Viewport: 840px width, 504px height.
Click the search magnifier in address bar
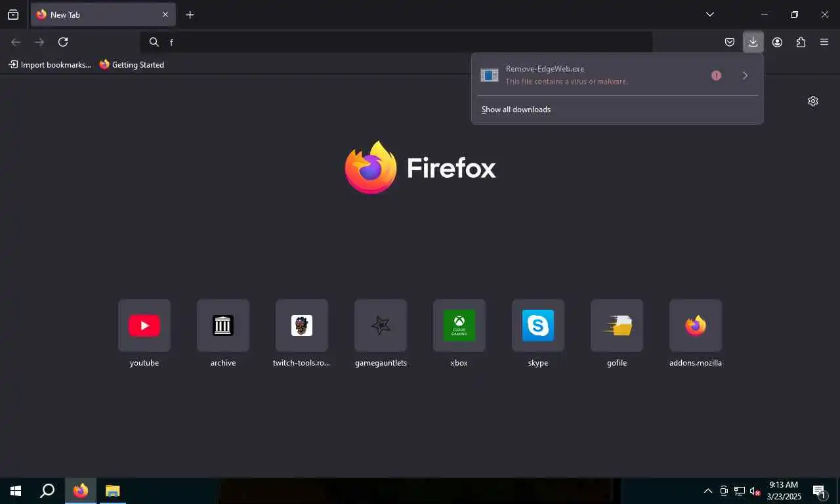point(154,42)
